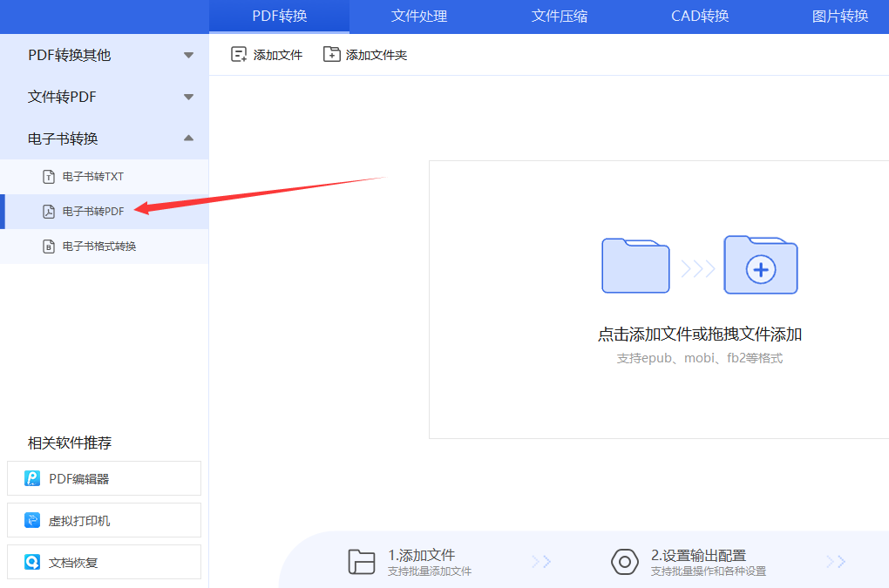Click the Add Folder icon in toolbar
Viewport: 889px width, 588px height.
[x=331, y=55]
